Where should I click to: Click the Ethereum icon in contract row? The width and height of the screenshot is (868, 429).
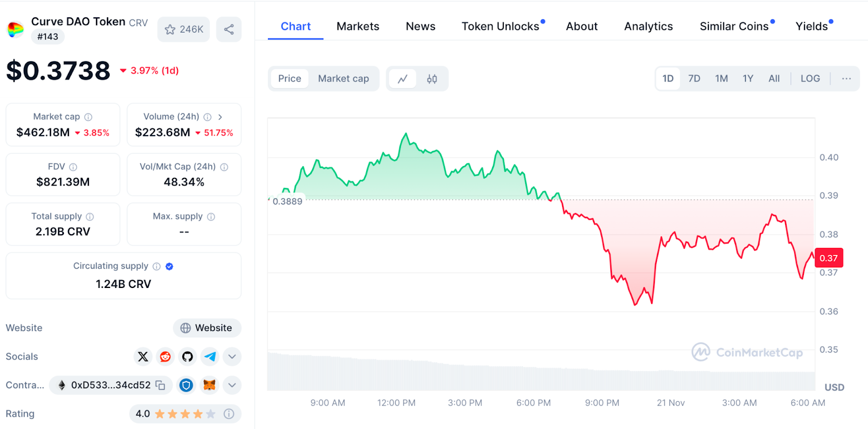pos(62,385)
